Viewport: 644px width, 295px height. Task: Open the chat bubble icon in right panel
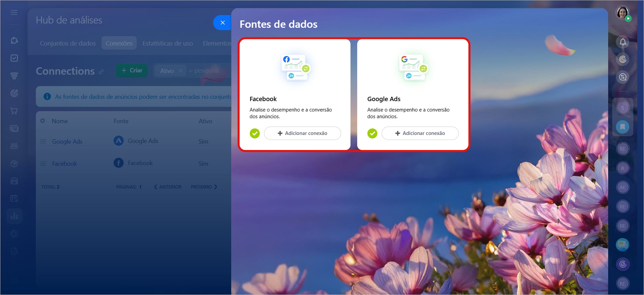point(623,245)
